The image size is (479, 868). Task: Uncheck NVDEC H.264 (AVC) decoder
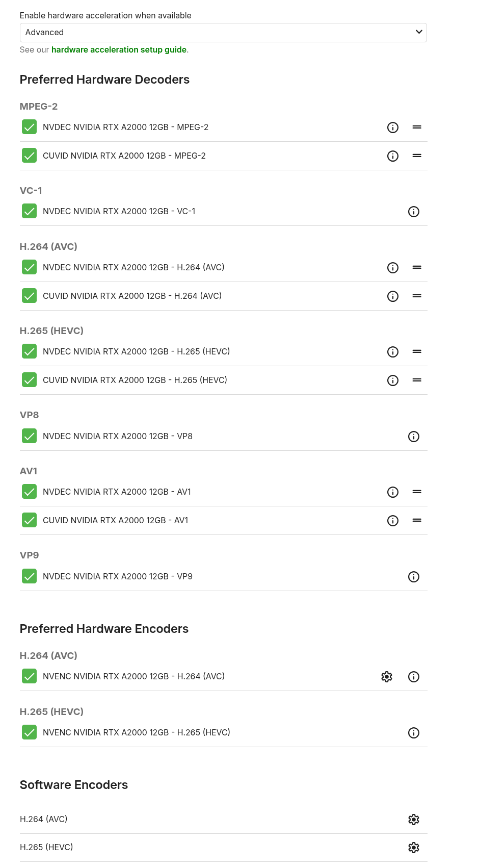30,267
